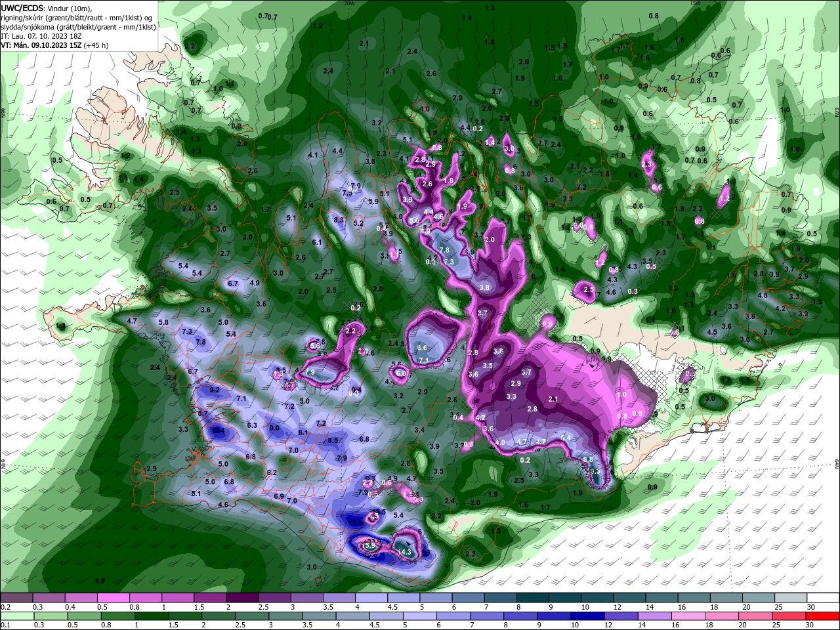Click the dark teal 8–9 snow legend swatch
This screenshot has width=840, height=630.
point(533,598)
